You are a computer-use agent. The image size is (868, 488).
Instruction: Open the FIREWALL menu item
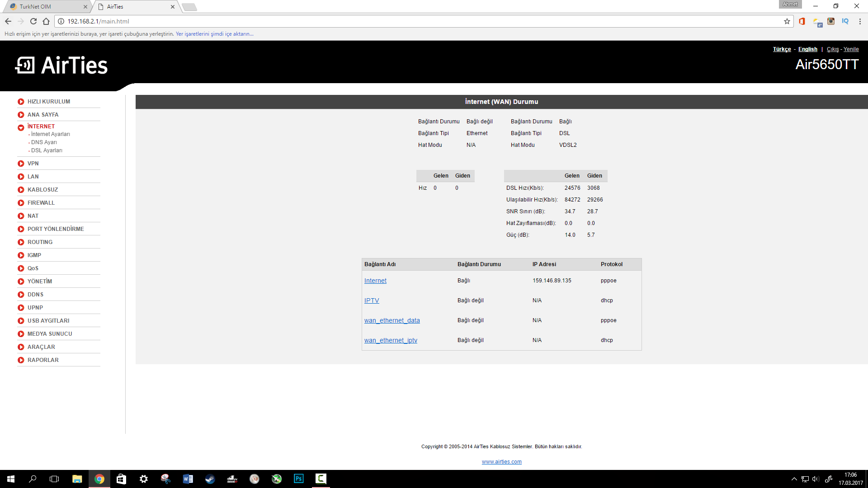(x=41, y=203)
